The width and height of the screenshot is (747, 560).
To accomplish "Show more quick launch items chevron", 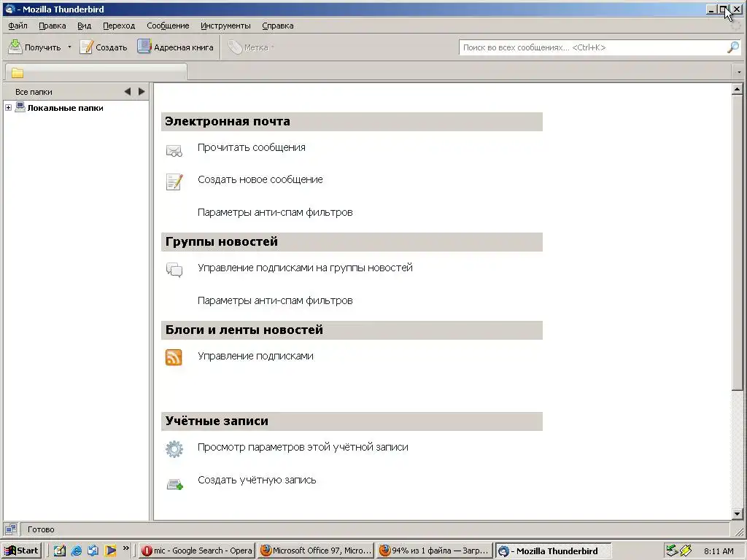I will coord(125,548).
